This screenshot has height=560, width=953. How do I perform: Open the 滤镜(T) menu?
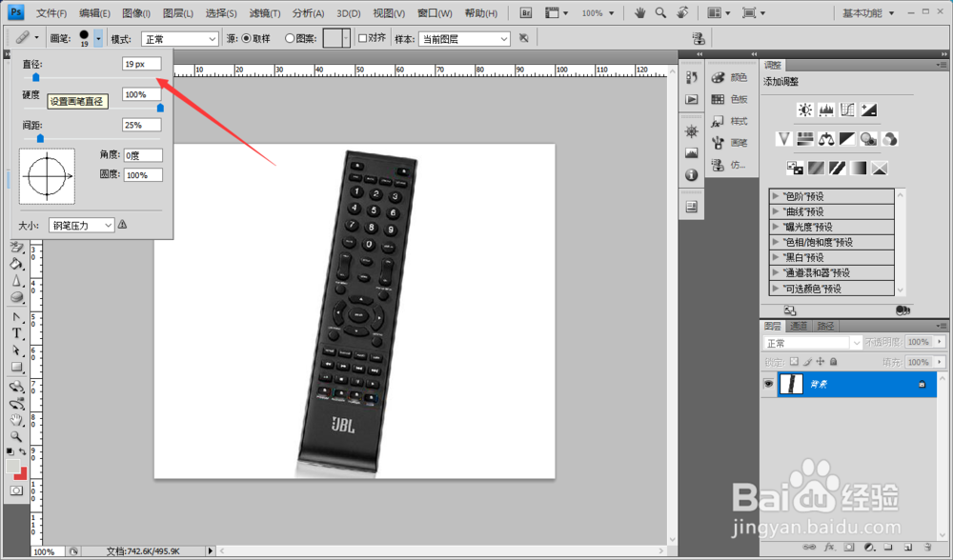[265, 12]
